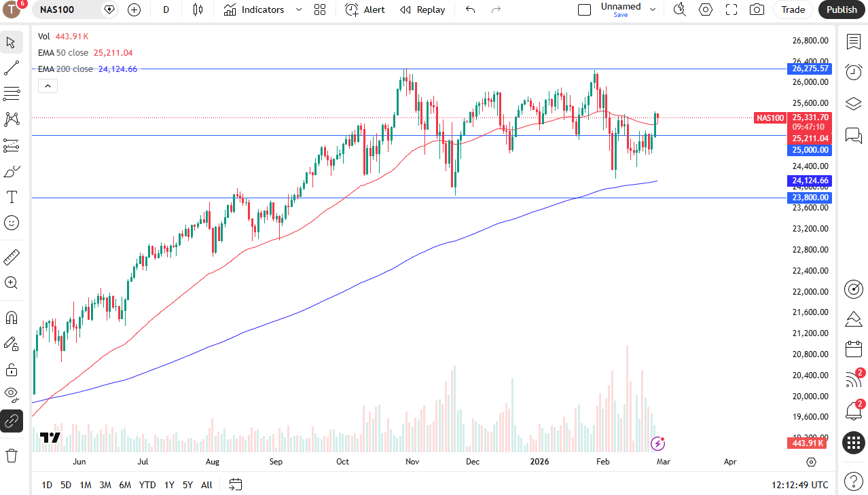Viewport: 868px width, 495px height.
Task: Add symbol to compare with plus icon
Action: (134, 10)
